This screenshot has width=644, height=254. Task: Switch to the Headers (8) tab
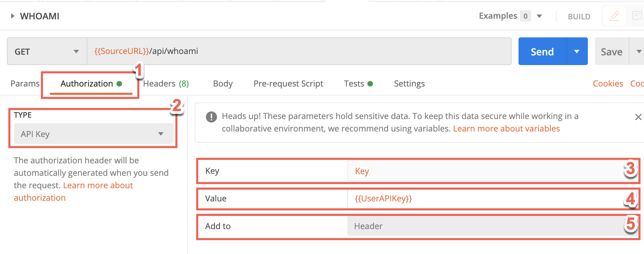coord(166,84)
